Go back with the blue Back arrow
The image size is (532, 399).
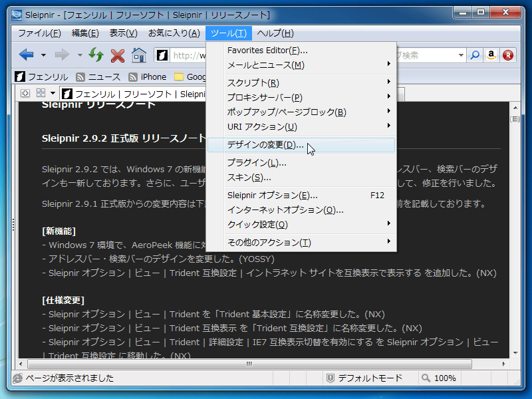click(x=26, y=55)
